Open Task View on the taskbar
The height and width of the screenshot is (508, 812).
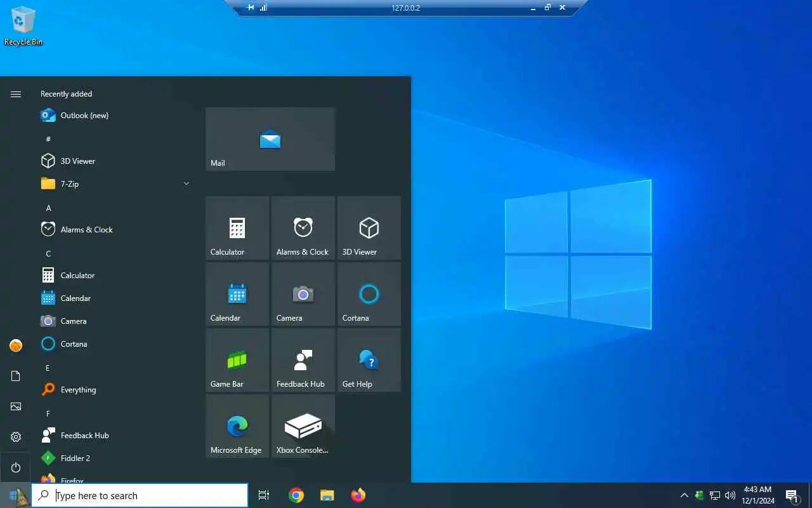tap(264, 495)
